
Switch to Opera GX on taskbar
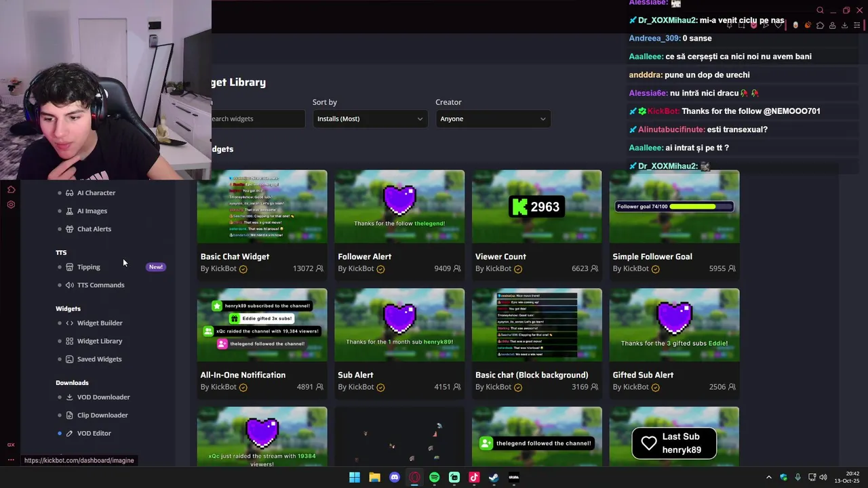[414, 477]
